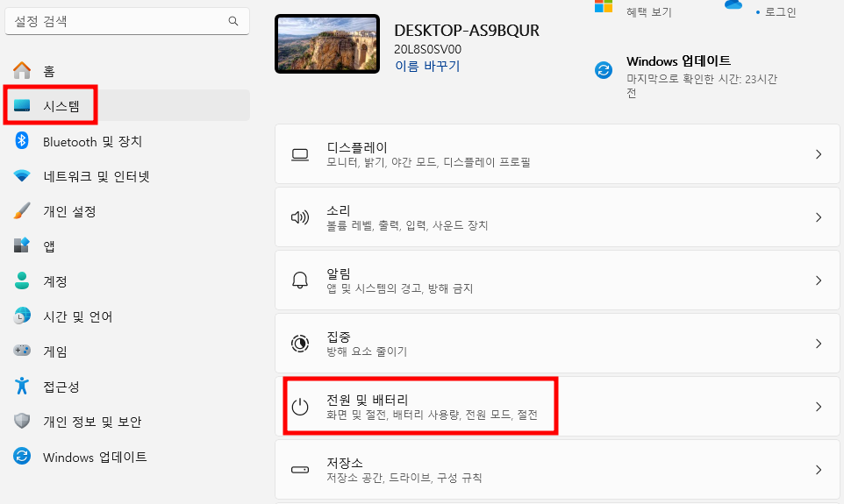
Task: Click text 볼륨 레벨, 출력, 입력, 사운드 장치
Action: point(407,225)
